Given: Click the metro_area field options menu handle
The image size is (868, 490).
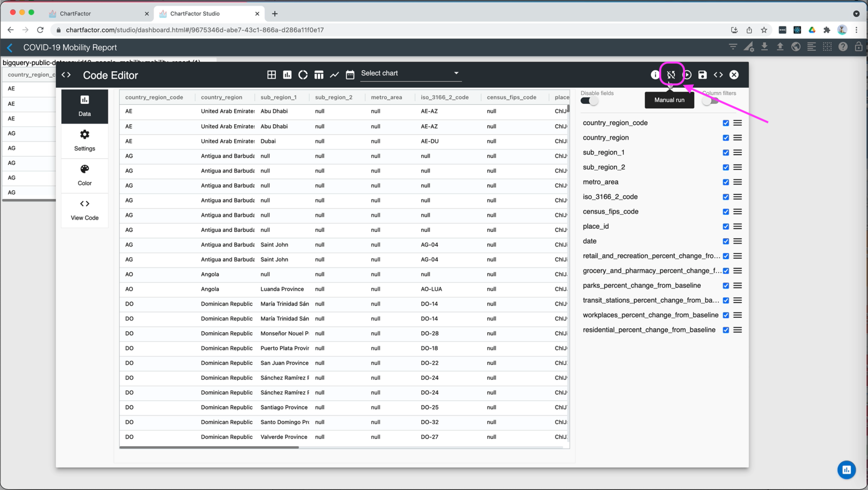Looking at the screenshot, I should click(737, 182).
